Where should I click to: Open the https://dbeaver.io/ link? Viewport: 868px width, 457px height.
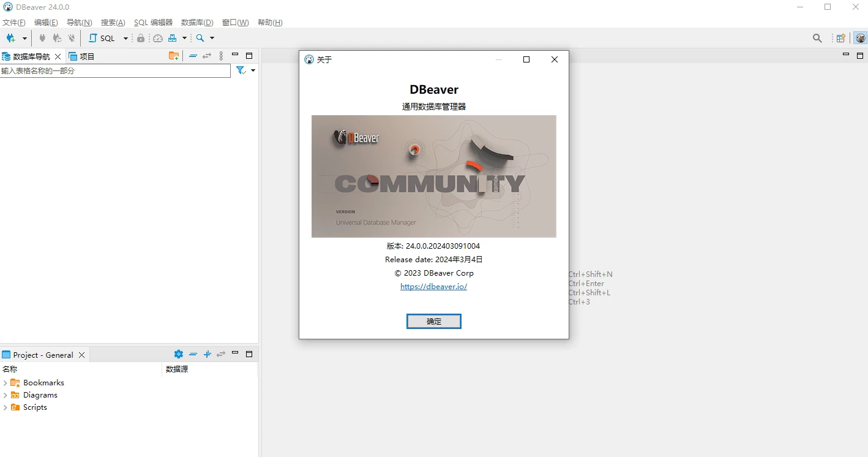coord(433,286)
